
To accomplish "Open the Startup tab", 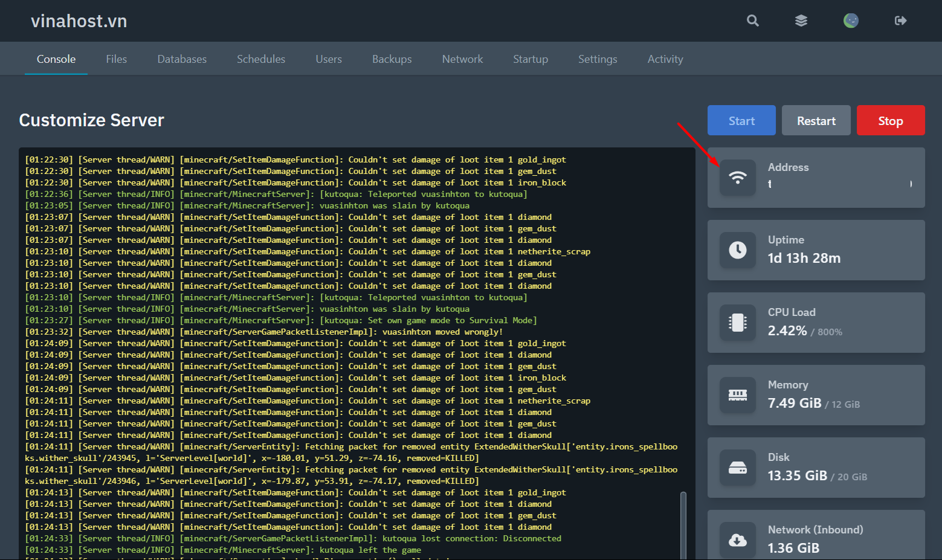I will (x=531, y=59).
